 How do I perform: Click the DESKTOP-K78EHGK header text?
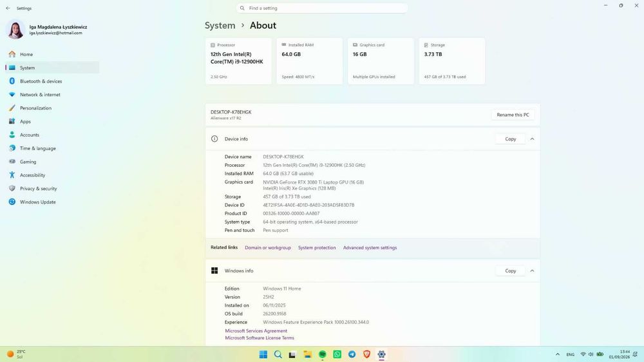[231, 112]
